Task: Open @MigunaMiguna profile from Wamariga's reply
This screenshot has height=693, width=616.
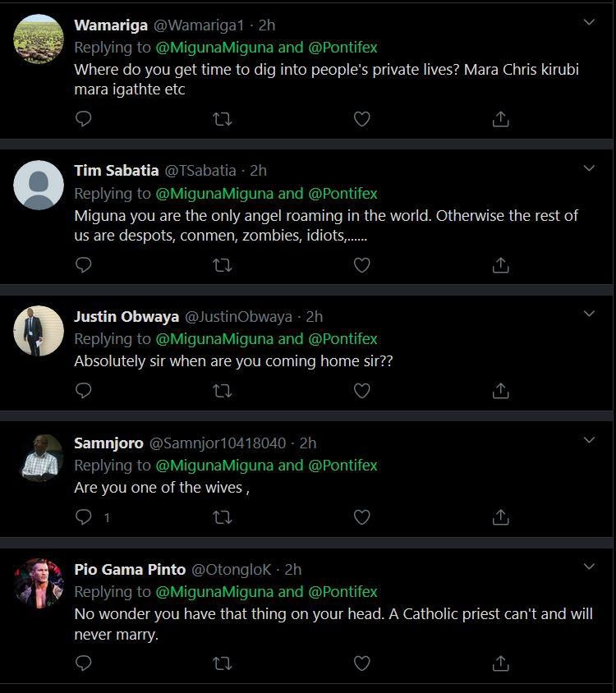Action: click(214, 48)
